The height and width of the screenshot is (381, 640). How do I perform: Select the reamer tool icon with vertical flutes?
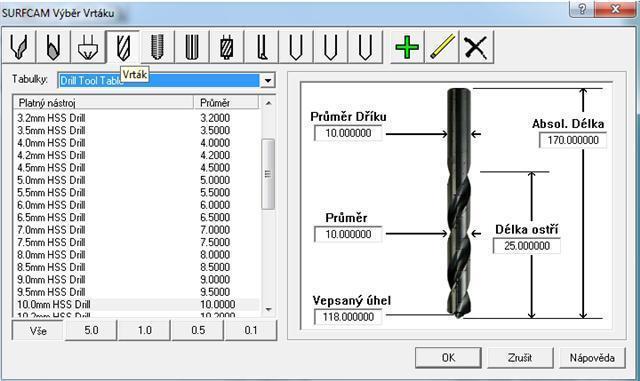192,47
